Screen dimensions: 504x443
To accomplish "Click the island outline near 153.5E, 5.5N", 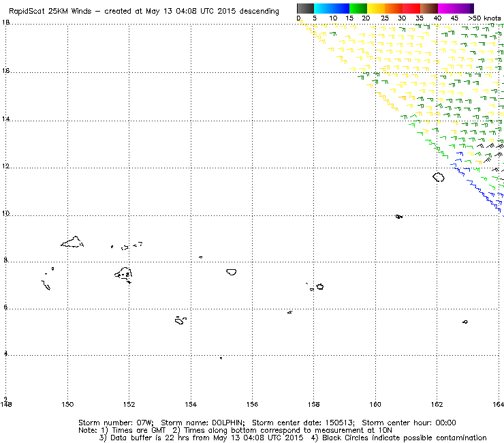I will (180, 320).
